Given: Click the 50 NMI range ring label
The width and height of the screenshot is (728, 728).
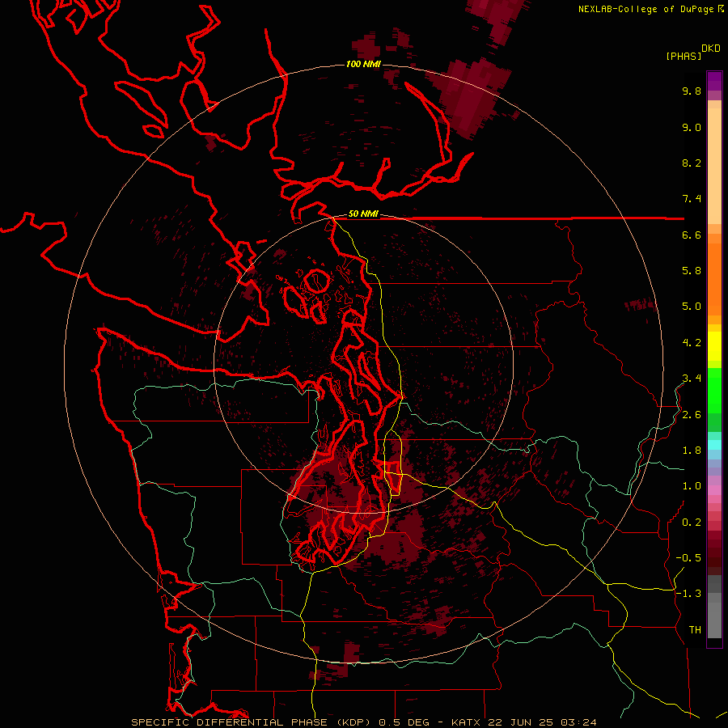Looking at the screenshot, I should click(x=363, y=214).
